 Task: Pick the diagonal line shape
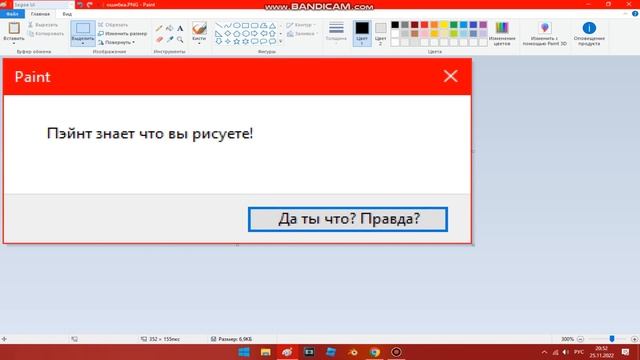tap(219, 25)
